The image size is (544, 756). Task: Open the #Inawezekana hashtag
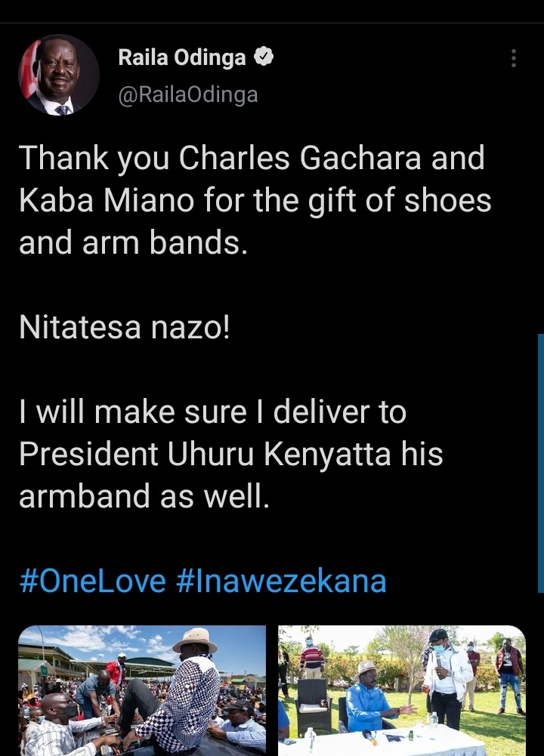(281, 581)
